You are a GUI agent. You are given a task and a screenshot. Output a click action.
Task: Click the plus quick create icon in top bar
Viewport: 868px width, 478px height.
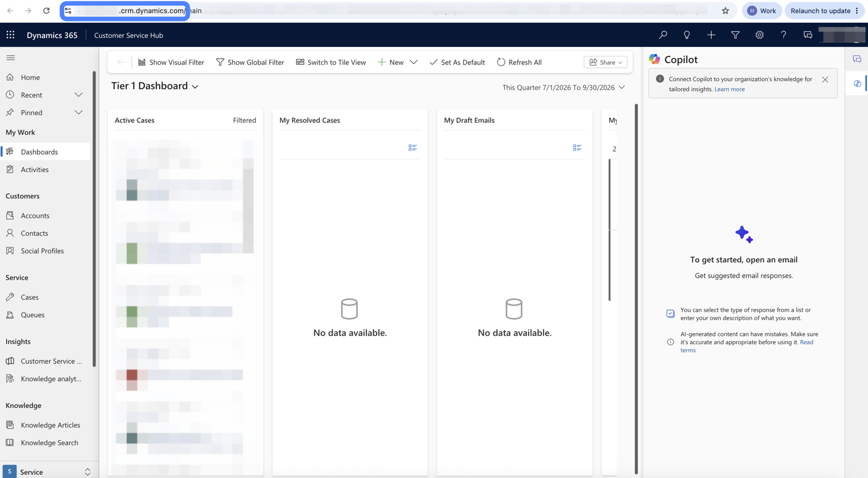pos(711,35)
